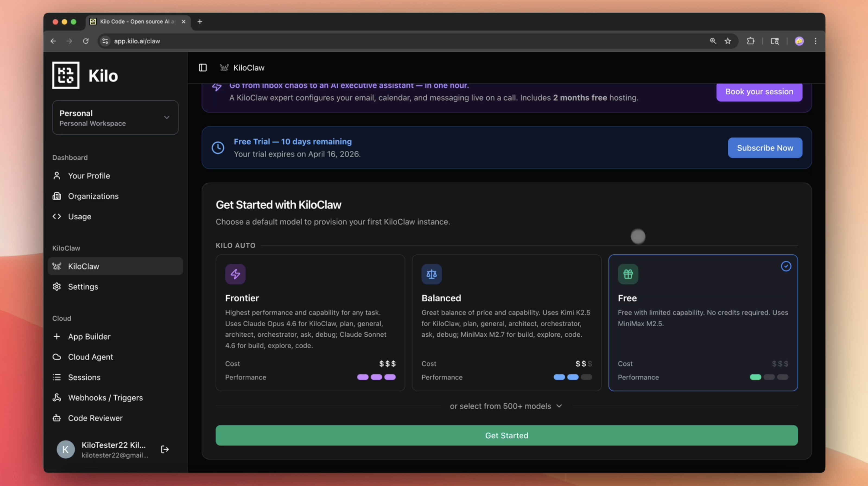Reload the page in the browser toolbar

pos(85,41)
